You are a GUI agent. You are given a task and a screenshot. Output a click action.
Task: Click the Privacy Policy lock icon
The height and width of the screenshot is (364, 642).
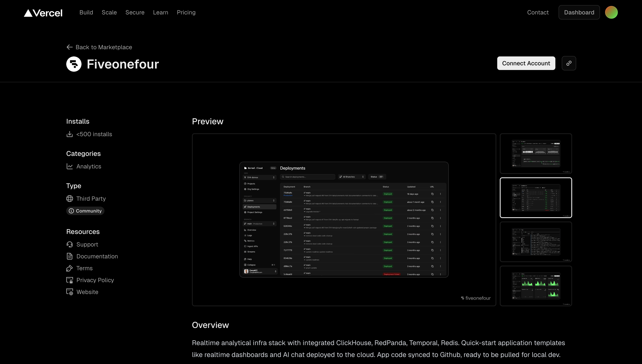pos(70,280)
